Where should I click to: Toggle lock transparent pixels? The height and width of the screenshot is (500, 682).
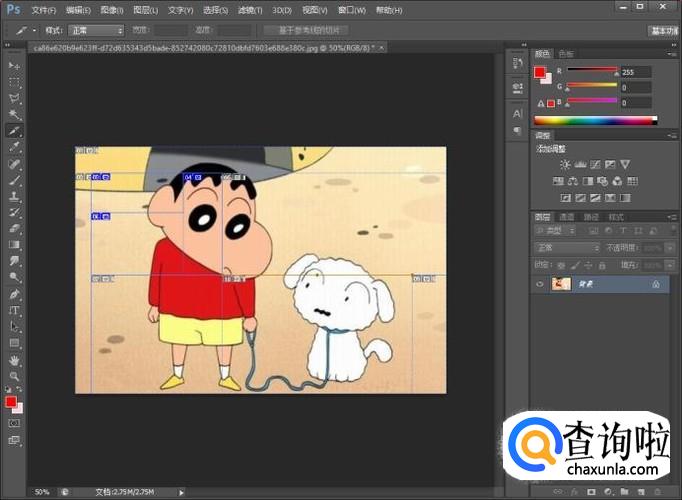pos(562,265)
